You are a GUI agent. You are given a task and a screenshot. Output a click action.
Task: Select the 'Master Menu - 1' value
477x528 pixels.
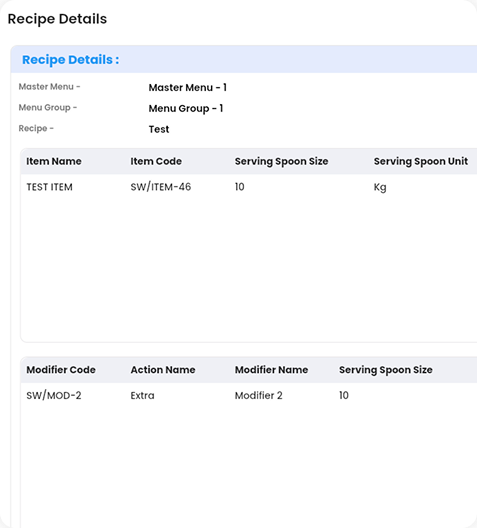coord(188,88)
